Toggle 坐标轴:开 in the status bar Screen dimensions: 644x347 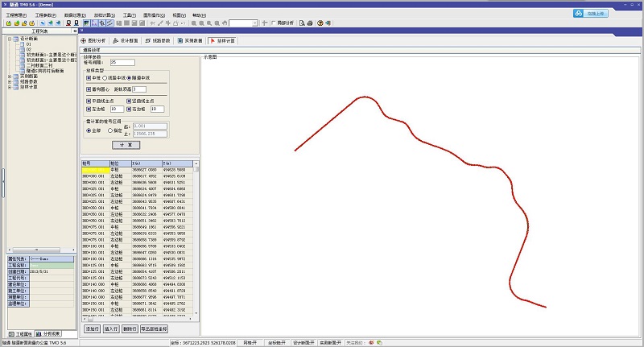coord(277,342)
